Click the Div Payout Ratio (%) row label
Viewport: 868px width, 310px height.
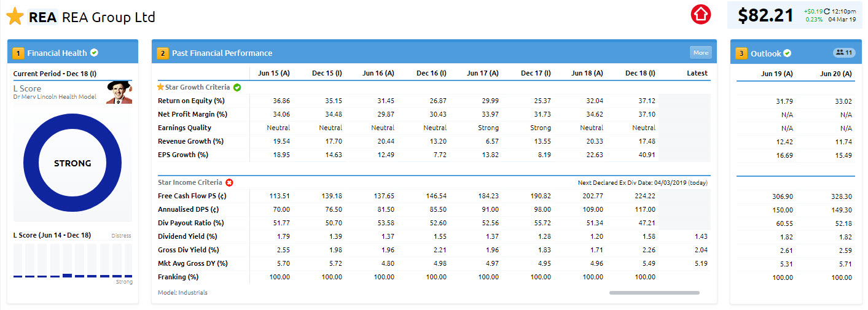191,223
